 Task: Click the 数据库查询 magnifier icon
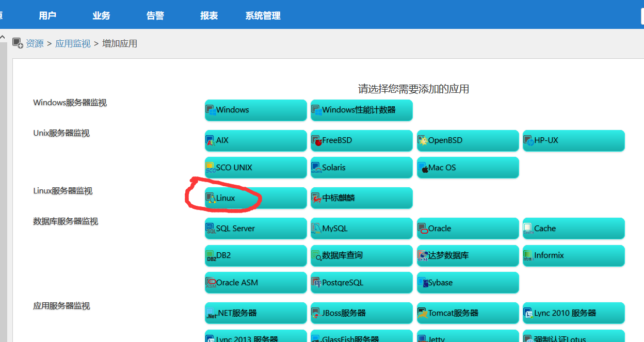pos(317,255)
